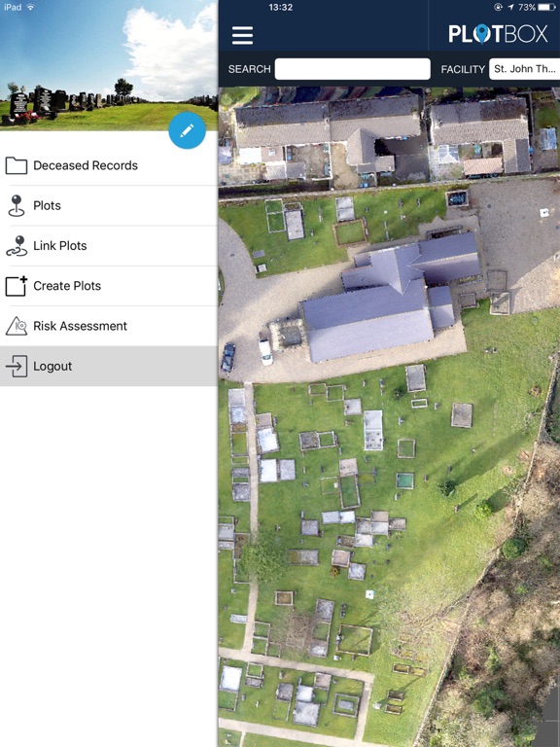Click the Risk Assessment warning icon
The height and width of the screenshot is (747, 560).
pyautogui.click(x=17, y=326)
